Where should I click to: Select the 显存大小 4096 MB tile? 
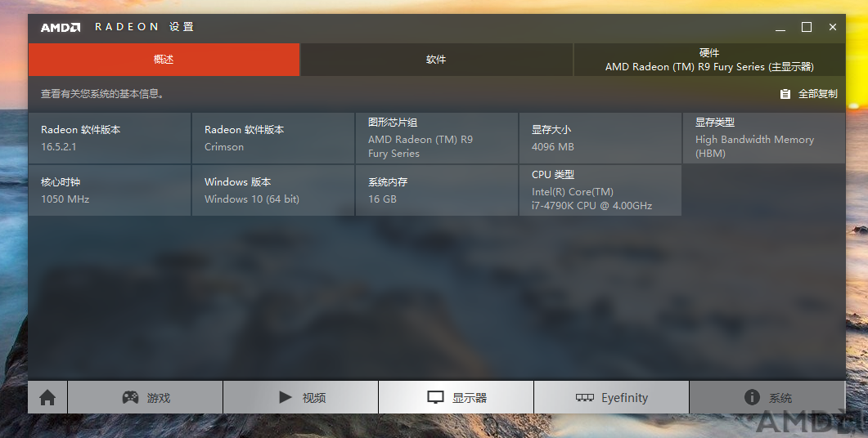[600, 138]
